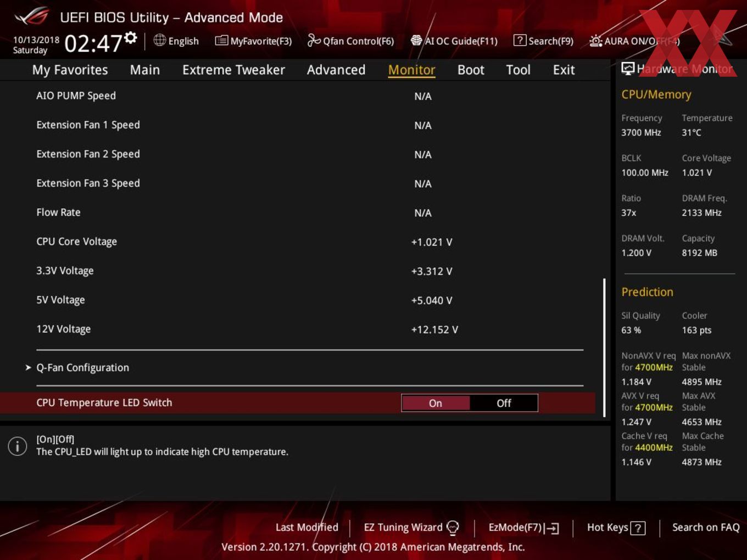
Task: Select the Flow Rate label
Action: pos(58,212)
